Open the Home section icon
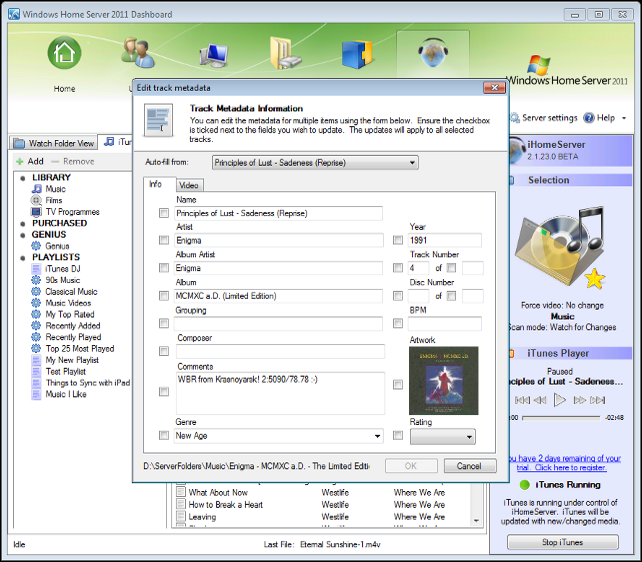642x562 pixels. (64, 53)
